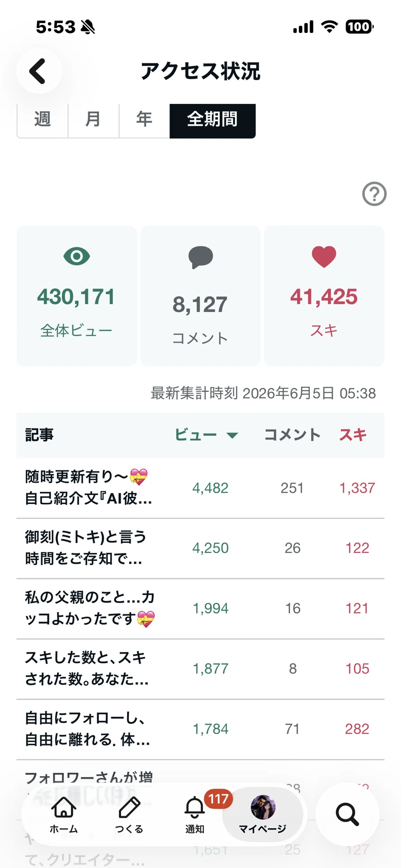Toggle sort arrow next to ビュー
This screenshot has width=401, height=868.
[x=232, y=435]
